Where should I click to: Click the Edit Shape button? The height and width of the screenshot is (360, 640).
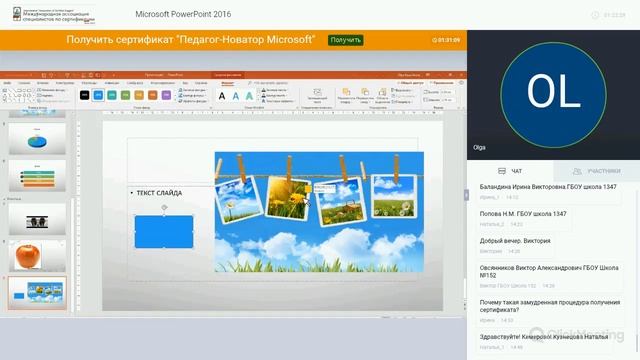[51, 90]
